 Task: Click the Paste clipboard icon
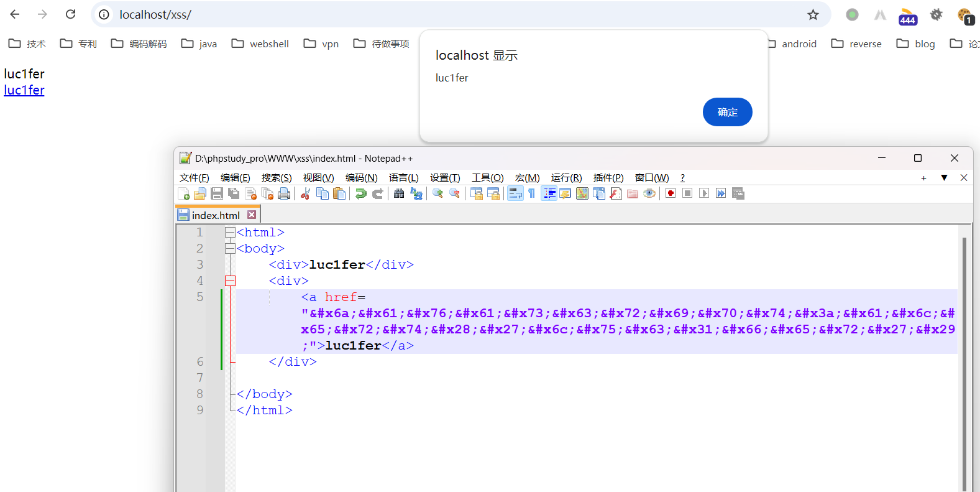339,193
